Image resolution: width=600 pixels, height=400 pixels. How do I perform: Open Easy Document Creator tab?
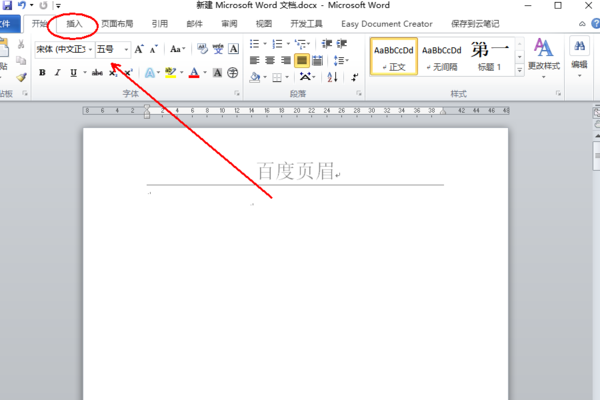click(x=387, y=24)
